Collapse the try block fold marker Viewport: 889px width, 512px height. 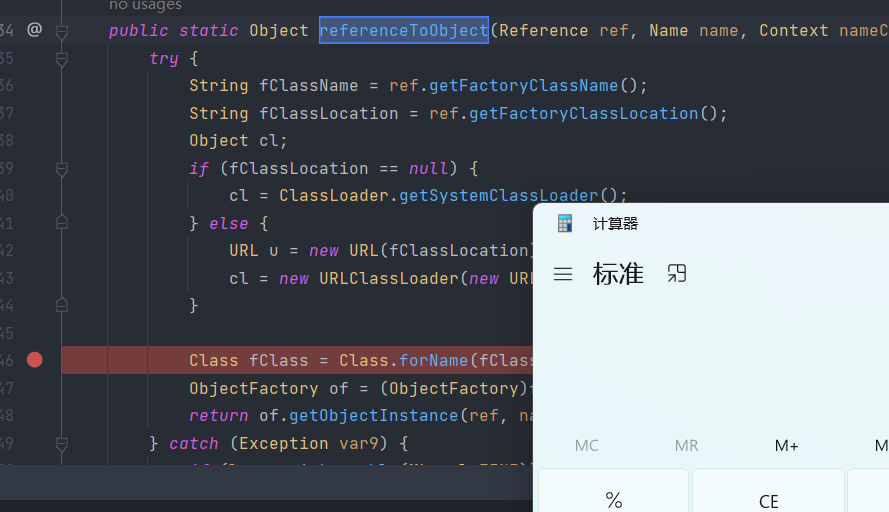pos(62,59)
